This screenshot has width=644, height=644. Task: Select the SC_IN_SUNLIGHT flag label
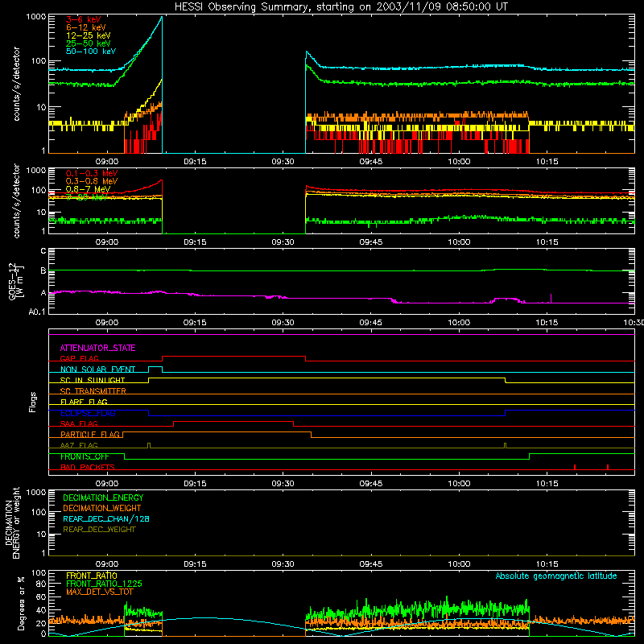[x=93, y=380]
